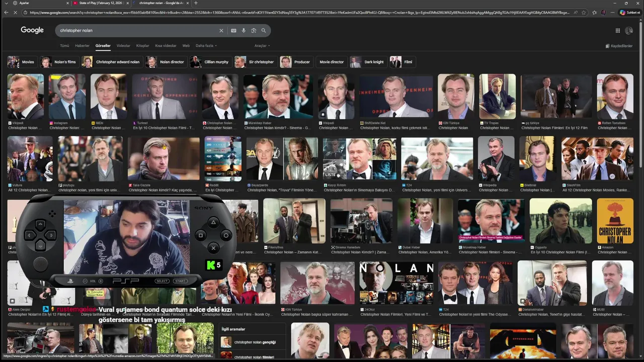
Task: Switch to the Haberler results tab
Action: (x=82, y=46)
